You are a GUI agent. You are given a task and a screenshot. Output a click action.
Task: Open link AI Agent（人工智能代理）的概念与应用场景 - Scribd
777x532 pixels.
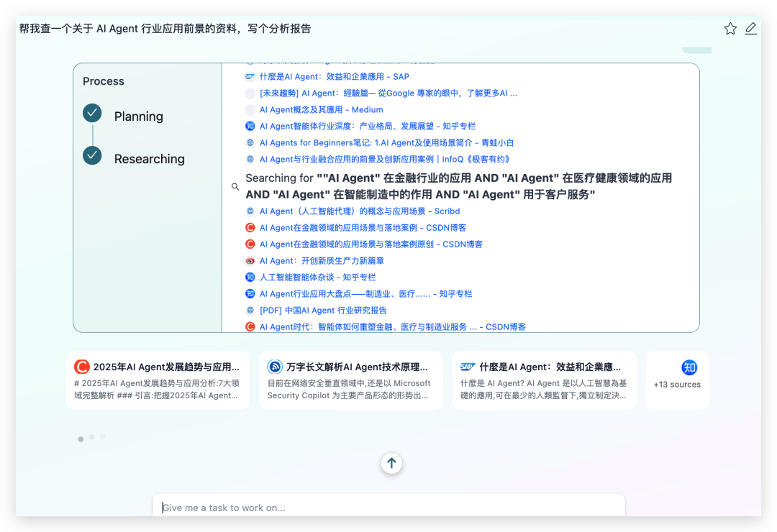[360, 211]
